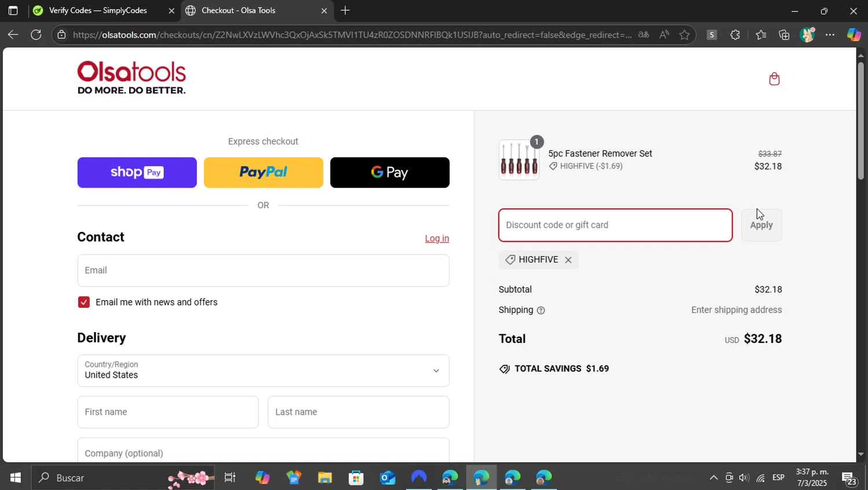Refresh the checkout page
The image size is (868, 490).
36,35
